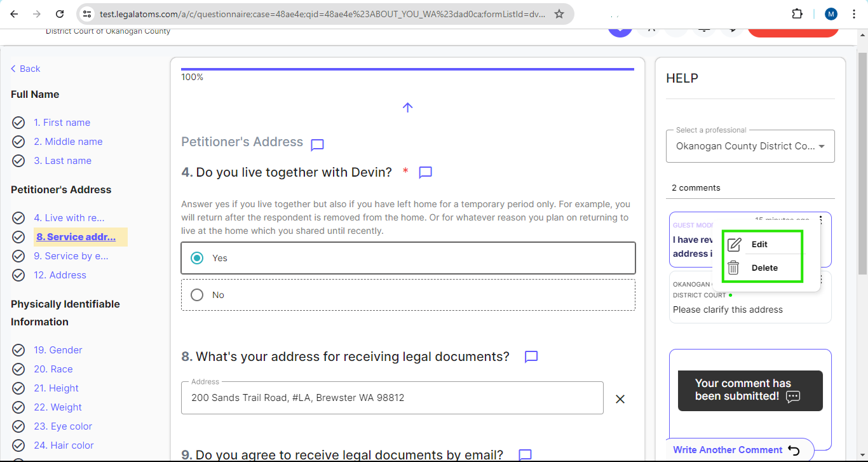
Task: Click the pencil icon beside Edit
Action: (734, 245)
